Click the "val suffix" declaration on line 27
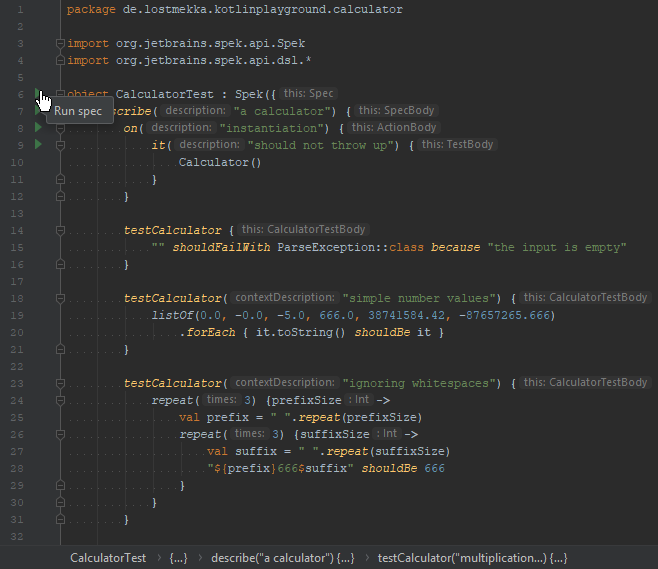 pyautogui.click(x=242, y=452)
